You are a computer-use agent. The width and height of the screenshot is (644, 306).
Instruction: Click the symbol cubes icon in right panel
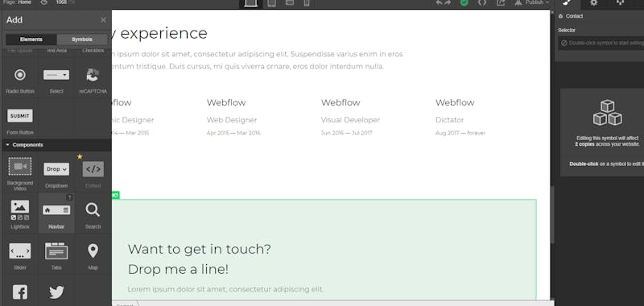pos(607,112)
